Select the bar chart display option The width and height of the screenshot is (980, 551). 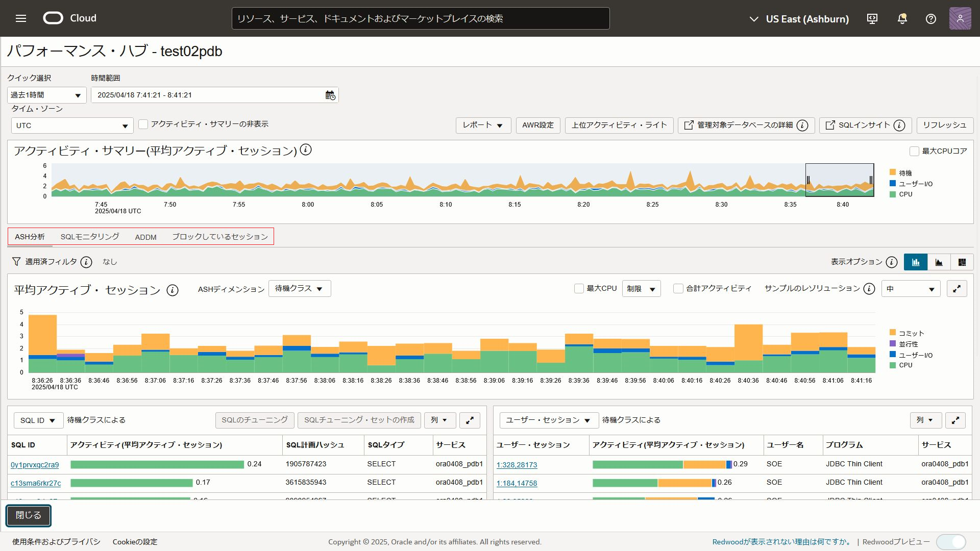pos(916,262)
